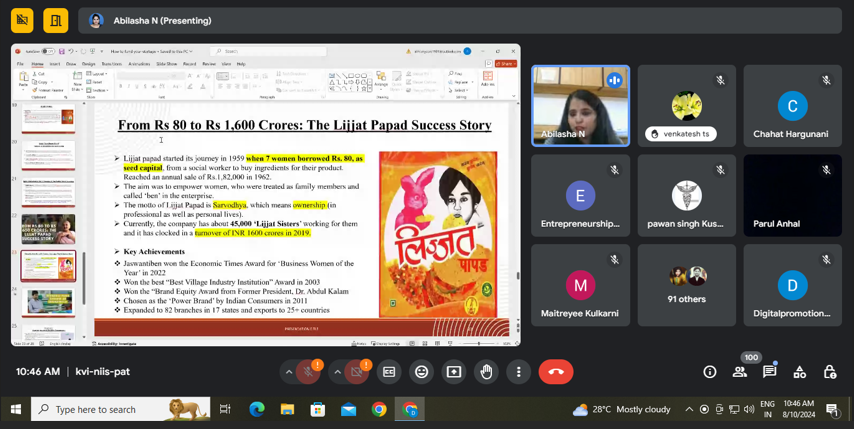Click the yellow door icon at top left
Screen dimensions: 854x429
pyautogui.click(x=56, y=21)
